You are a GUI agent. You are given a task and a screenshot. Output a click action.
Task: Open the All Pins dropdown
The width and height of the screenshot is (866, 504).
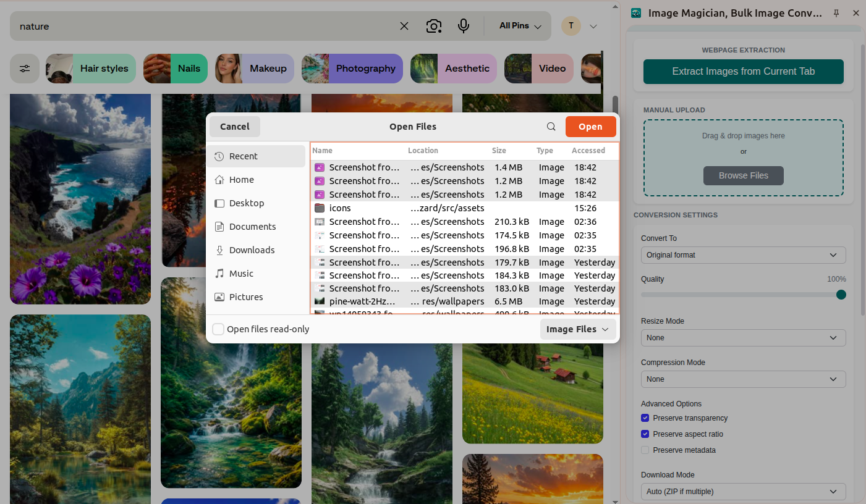tap(520, 26)
